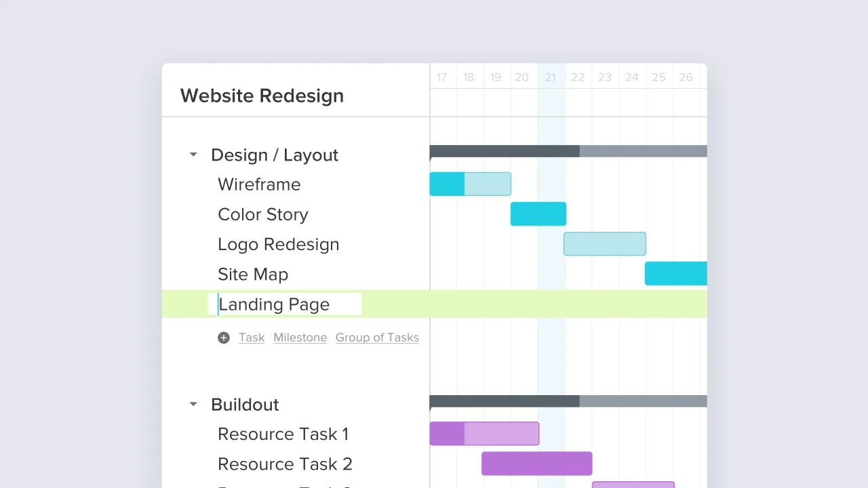This screenshot has height=488, width=868.
Task: Click the Color Story Gantt bar
Action: pyautogui.click(x=538, y=213)
